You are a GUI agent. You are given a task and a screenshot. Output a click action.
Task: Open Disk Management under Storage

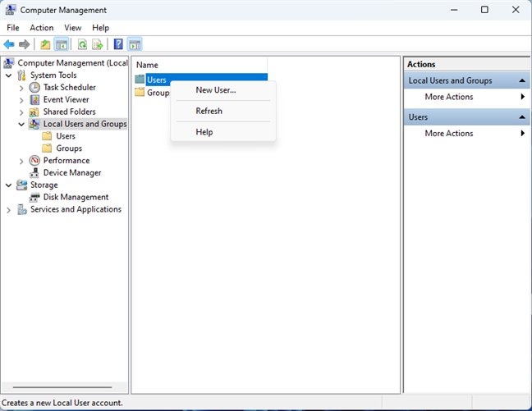(76, 198)
